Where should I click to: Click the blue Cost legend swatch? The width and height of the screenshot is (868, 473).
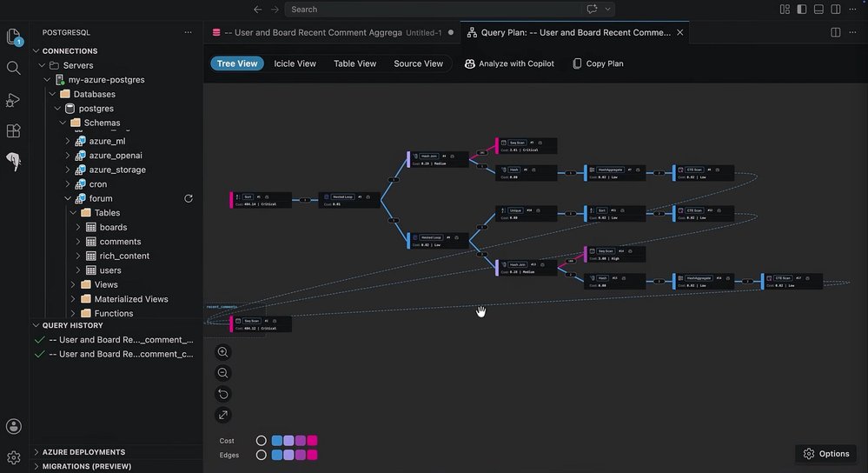(x=277, y=441)
